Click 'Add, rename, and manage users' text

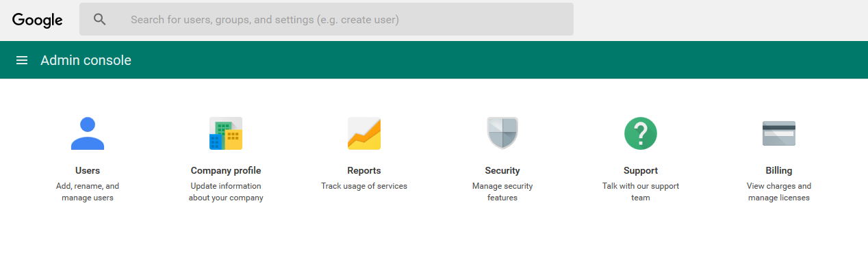click(x=88, y=192)
